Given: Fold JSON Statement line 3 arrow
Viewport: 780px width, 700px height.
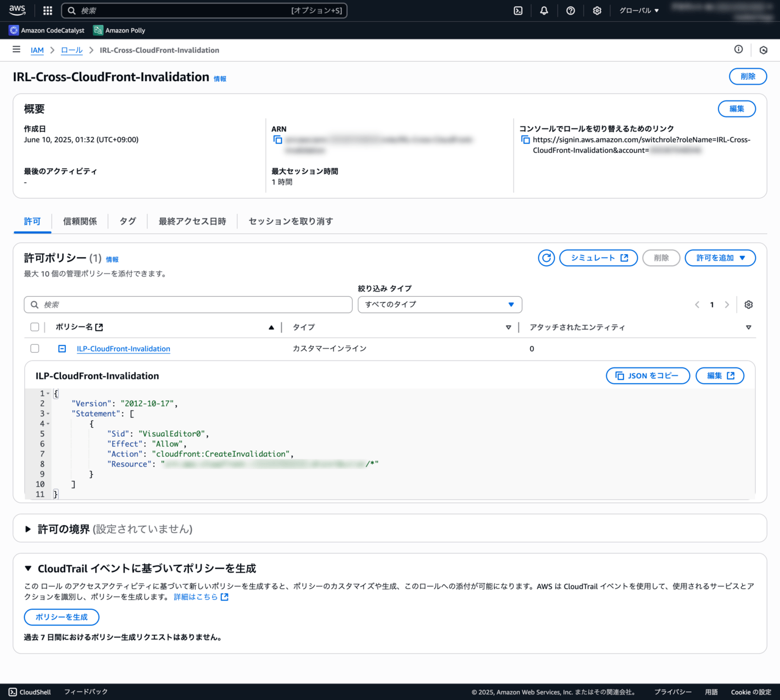Looking at the screenshot, I should point(48,414).
